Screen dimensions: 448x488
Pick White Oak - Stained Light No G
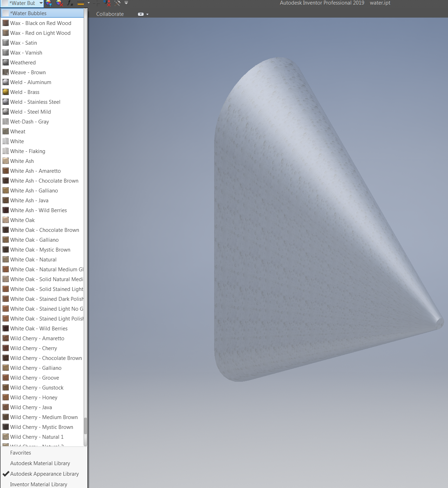point(42,309)
